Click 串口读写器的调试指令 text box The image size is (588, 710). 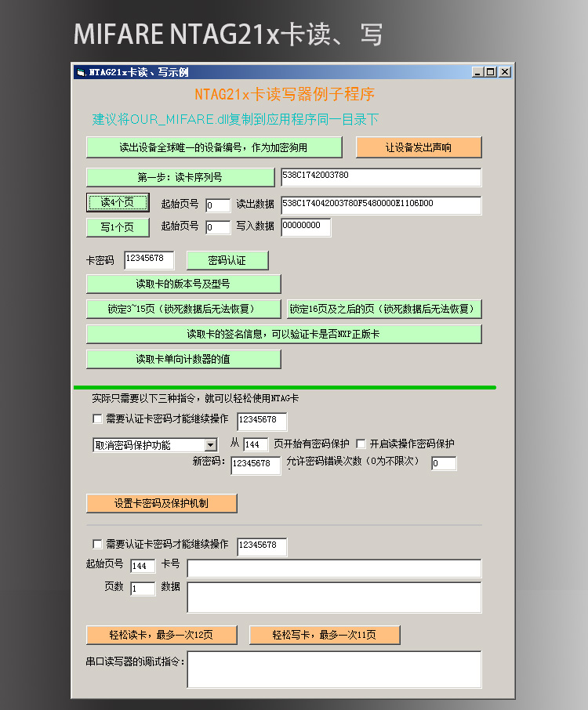tap(334, 670)
